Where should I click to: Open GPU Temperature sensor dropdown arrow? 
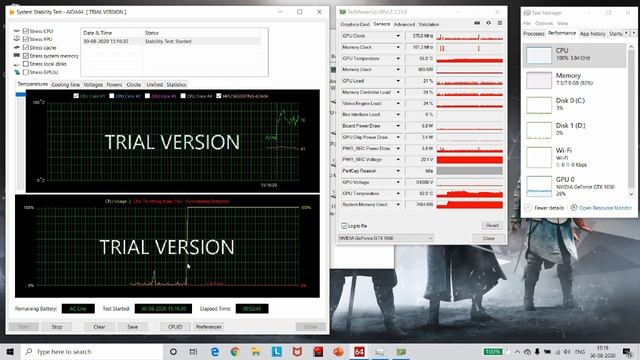398,58
